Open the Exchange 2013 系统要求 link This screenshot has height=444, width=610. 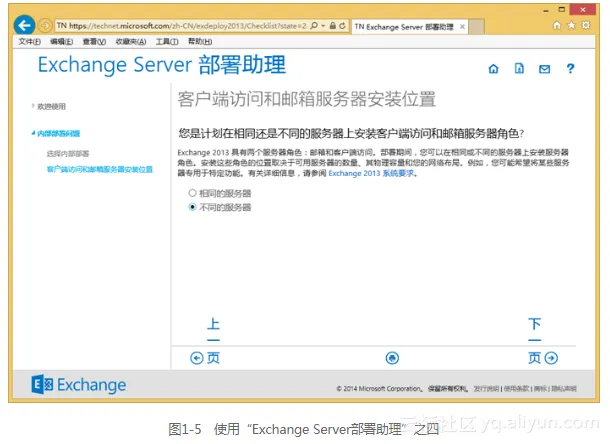[371, 173]
